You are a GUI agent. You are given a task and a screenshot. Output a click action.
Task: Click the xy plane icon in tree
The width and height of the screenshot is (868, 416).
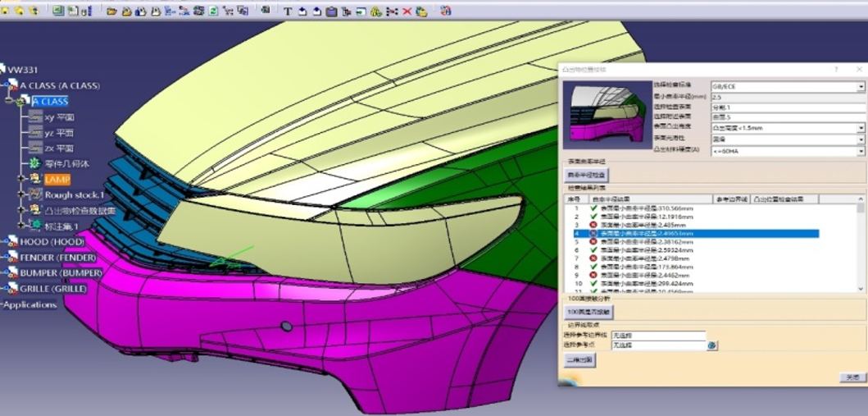pos(35,117)
